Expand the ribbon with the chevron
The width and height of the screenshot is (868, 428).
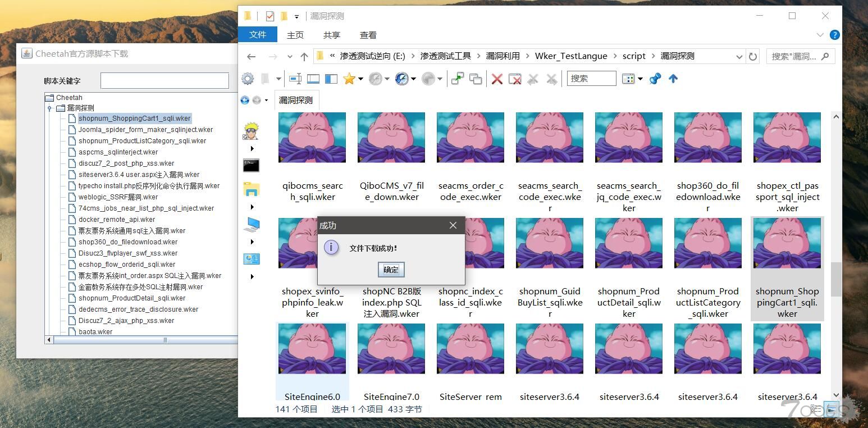coord(820,35)
